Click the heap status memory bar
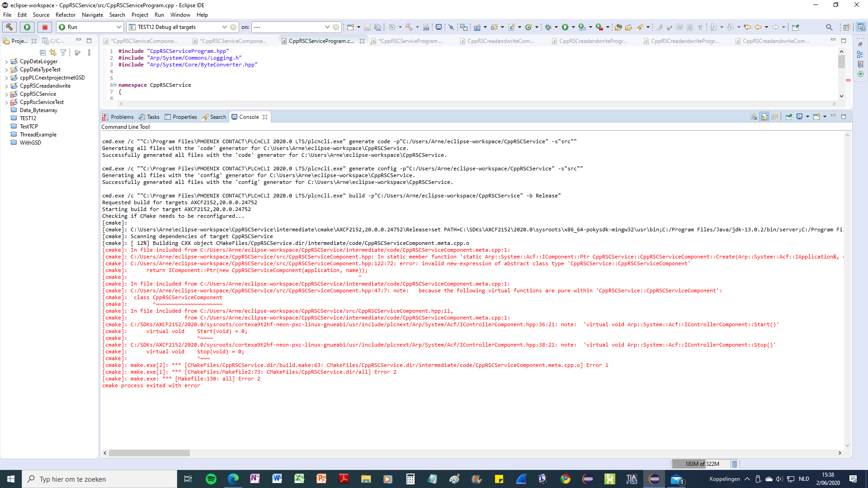Image resolution: width=868 pixels, height=488 pixels. click(701, 464)
